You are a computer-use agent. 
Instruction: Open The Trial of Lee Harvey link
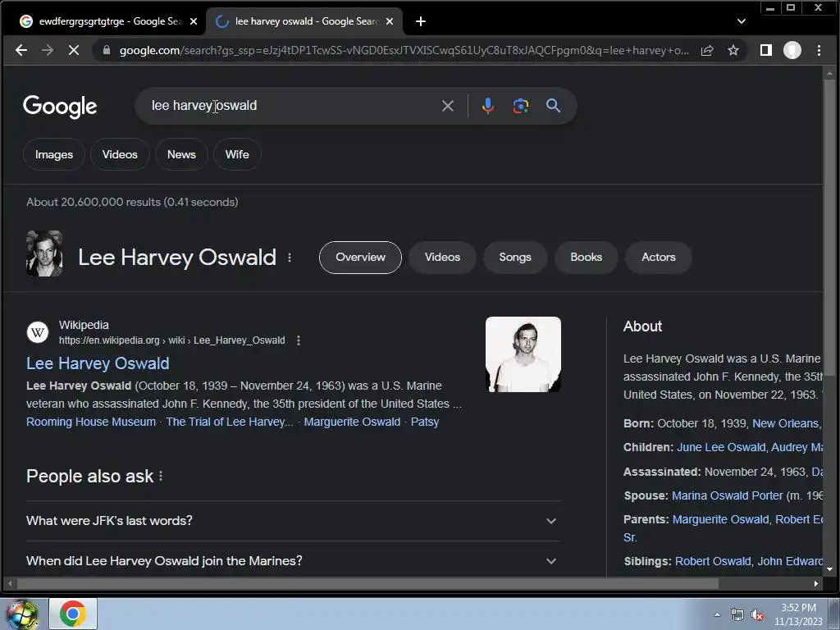click(230, 422)
